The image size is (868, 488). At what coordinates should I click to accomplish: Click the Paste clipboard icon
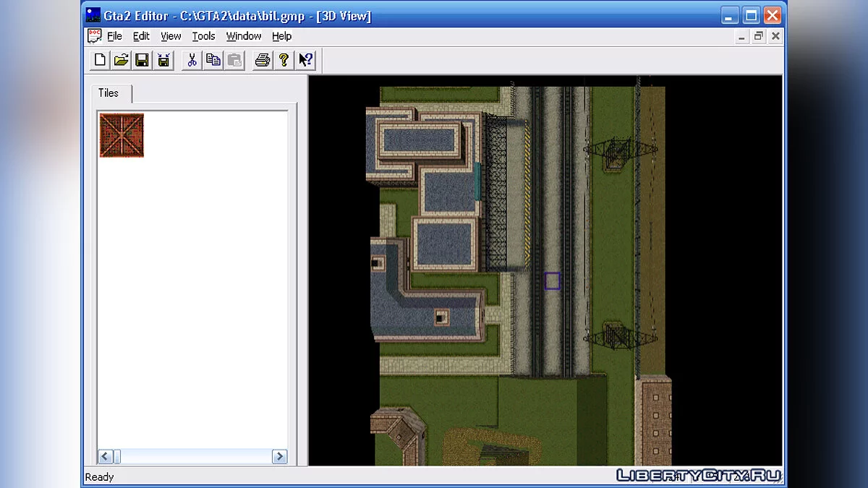(234, 60)
